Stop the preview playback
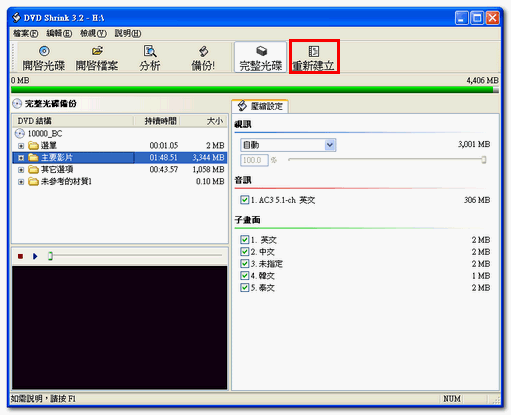The height and width of the screenshot is (415, 511). point(20,256)
